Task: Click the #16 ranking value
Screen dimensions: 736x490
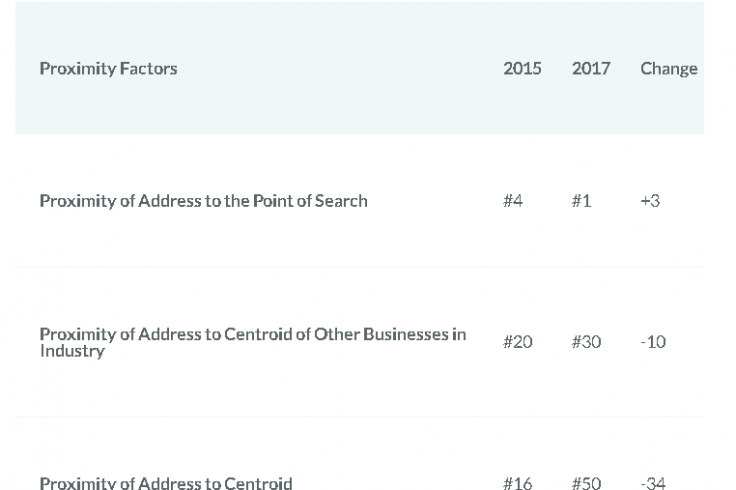Action: [x=517, y=483]
